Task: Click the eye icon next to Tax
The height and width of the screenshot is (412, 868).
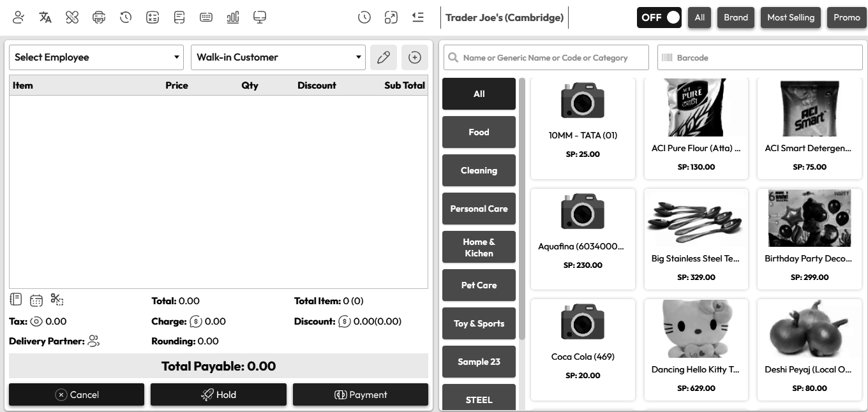Action: [x=36, y=321]
